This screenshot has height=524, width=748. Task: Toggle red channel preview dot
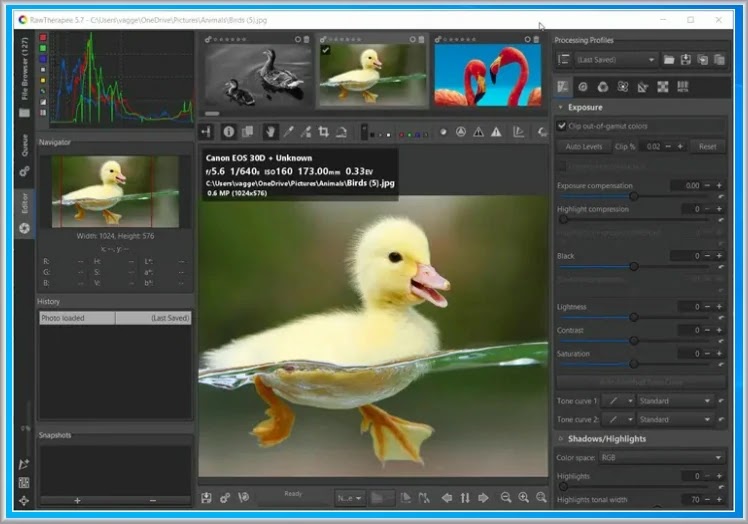point(402,135)
